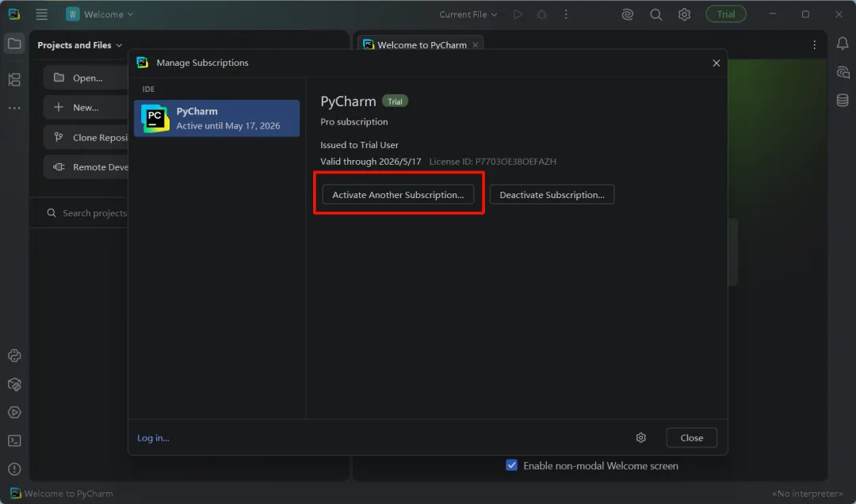
Task: Click the Debug bug icon
Action: (541, 14)
